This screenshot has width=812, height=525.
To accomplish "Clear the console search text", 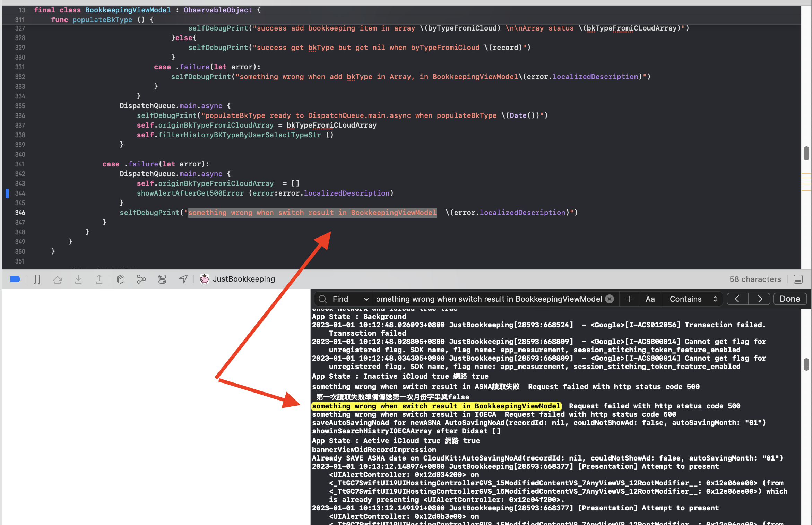I will [x=610, y=299].
